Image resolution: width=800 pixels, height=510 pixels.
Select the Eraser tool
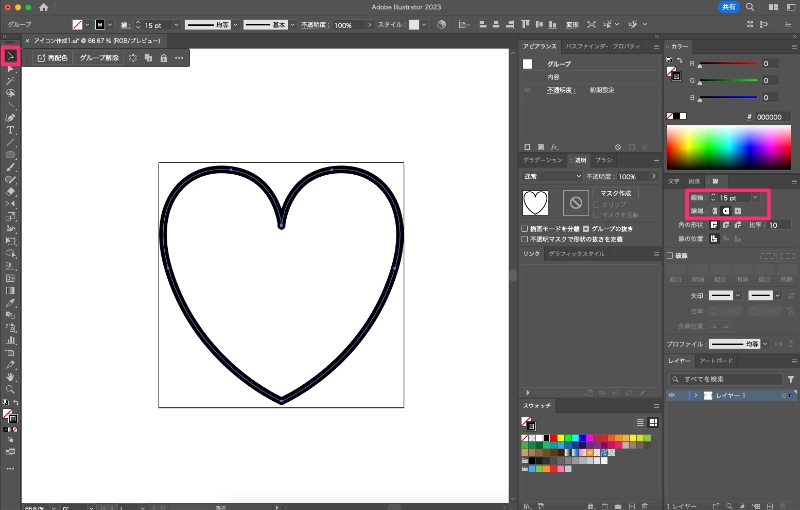point(10,192)
